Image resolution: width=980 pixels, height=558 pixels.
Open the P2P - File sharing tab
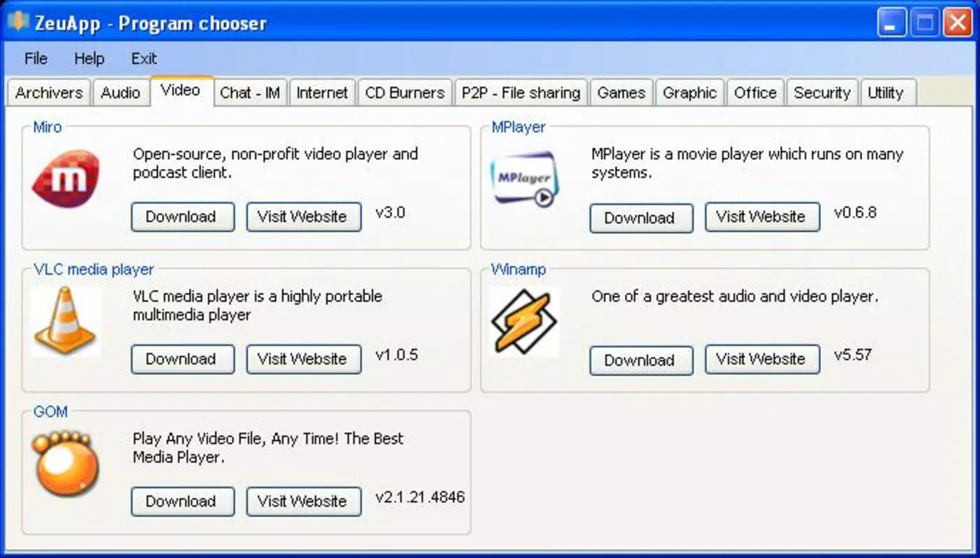[x=521, y=93]
